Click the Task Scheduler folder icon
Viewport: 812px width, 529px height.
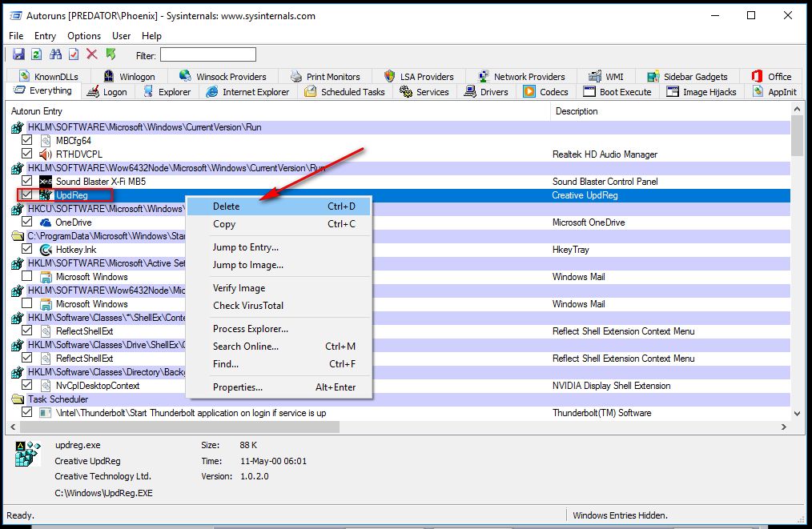(18, 399)
